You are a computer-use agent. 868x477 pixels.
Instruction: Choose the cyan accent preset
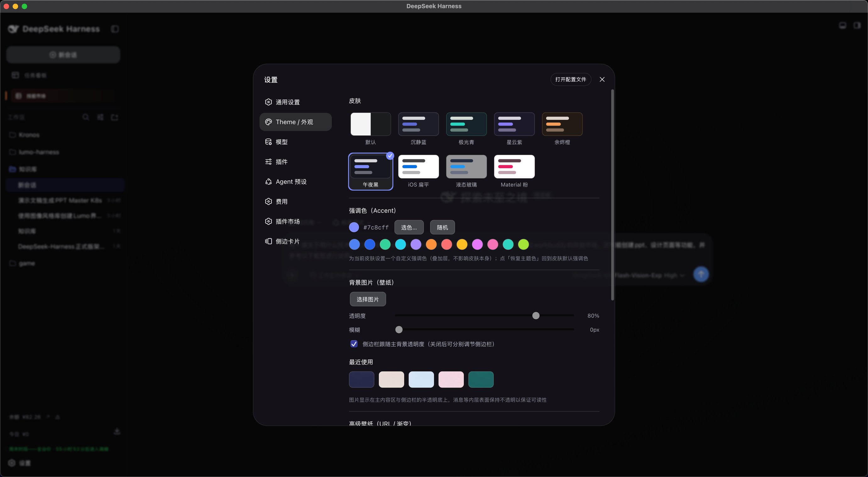[401, 244]
